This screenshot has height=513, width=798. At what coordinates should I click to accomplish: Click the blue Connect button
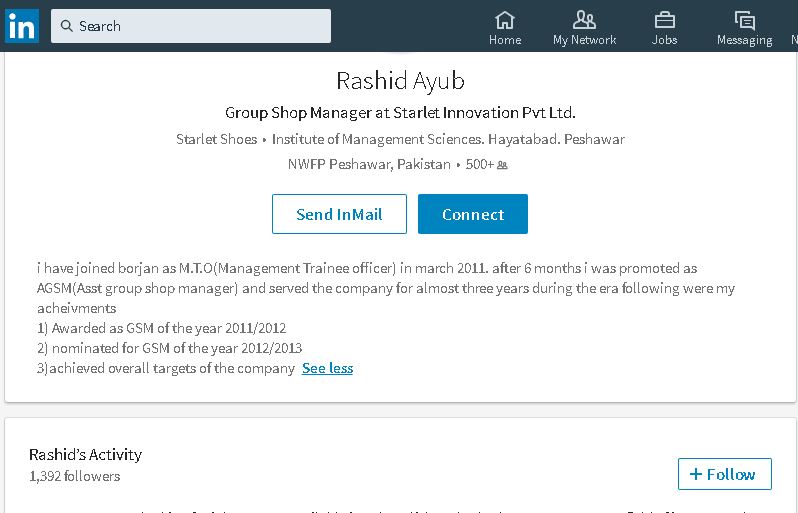click(x=472, y=214)
